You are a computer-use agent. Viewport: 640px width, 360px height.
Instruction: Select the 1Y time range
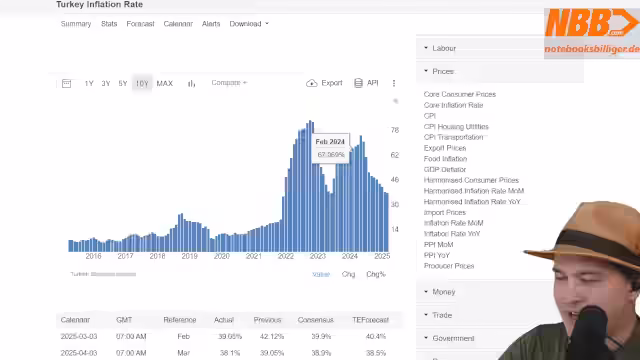(89, 83)
